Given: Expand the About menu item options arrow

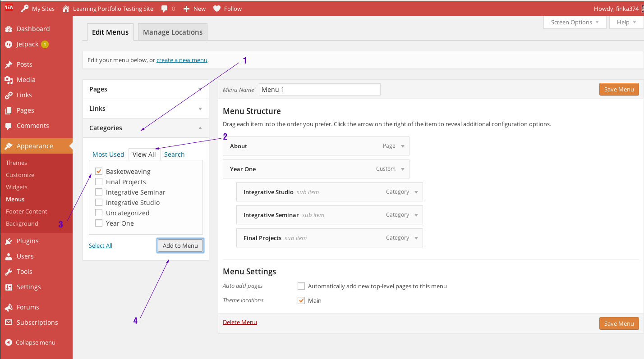Looking at the screenshot, I should tap(403, 146).
